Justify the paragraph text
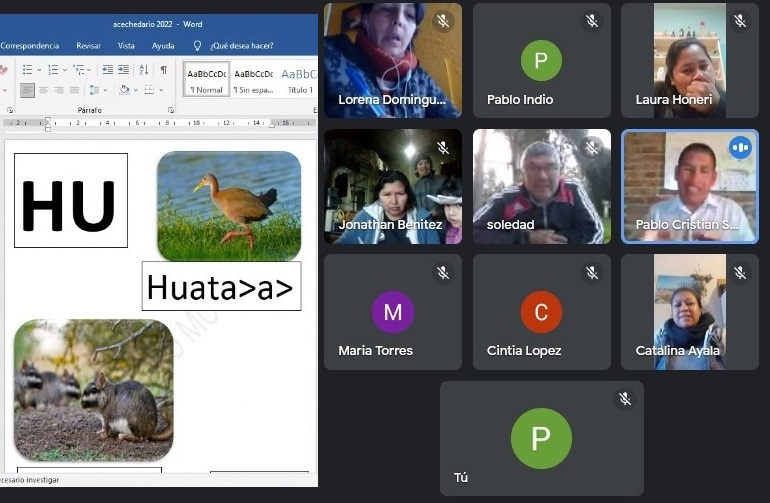Image resolution: width=770 pixels, height=503 pixels. pyautogui.click(x=76, y=90)
